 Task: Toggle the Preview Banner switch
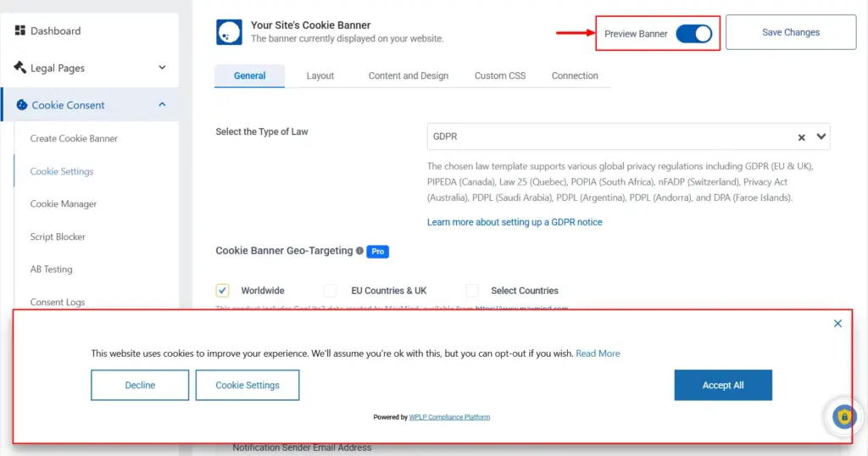pyautogui.click(x=693, y=34)
